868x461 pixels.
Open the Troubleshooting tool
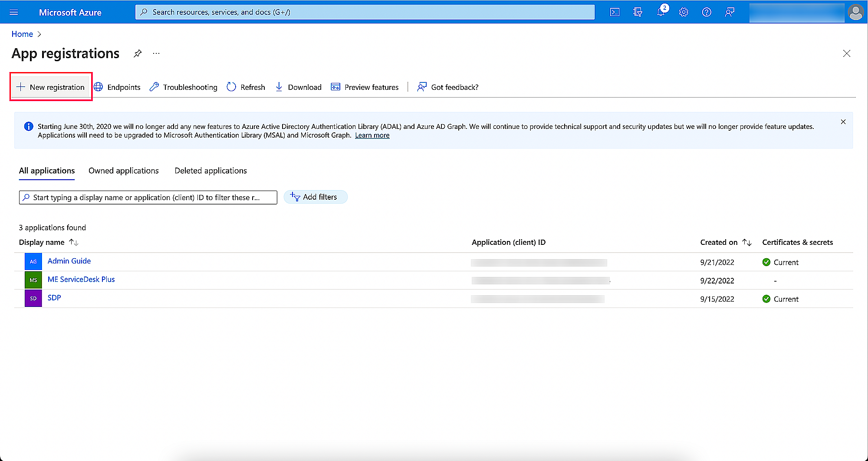pos(184,87)
